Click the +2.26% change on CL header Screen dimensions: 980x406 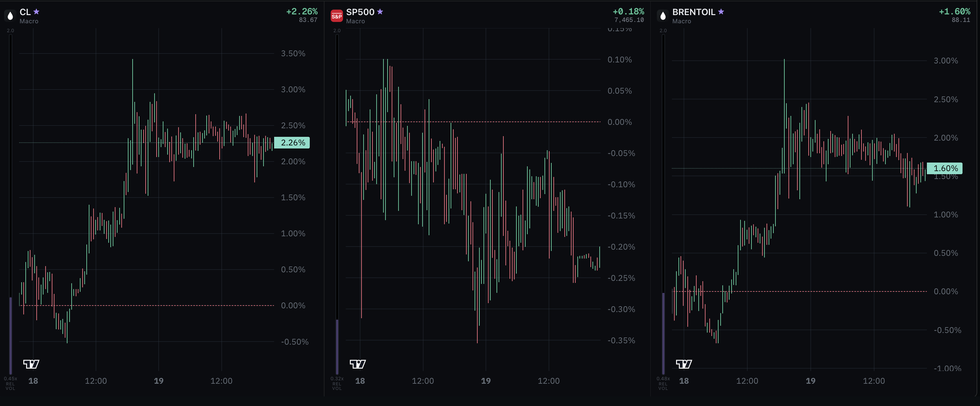302,12
